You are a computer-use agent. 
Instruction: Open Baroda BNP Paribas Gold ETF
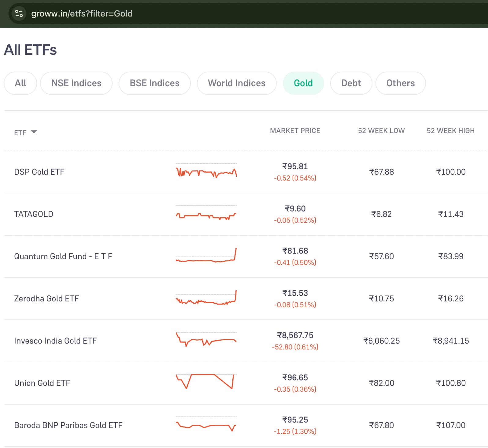coord(68,425)
